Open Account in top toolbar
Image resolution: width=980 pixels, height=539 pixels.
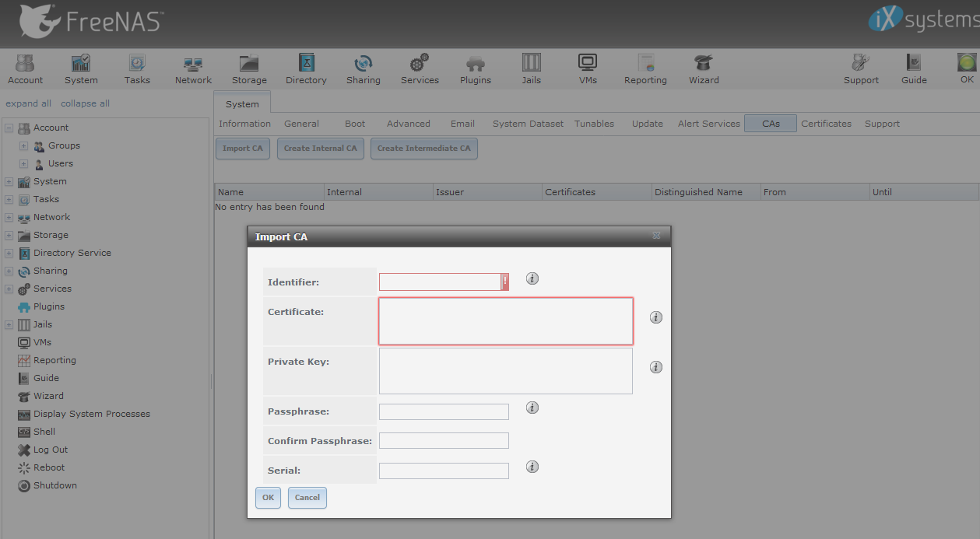[x=26, y=69]
